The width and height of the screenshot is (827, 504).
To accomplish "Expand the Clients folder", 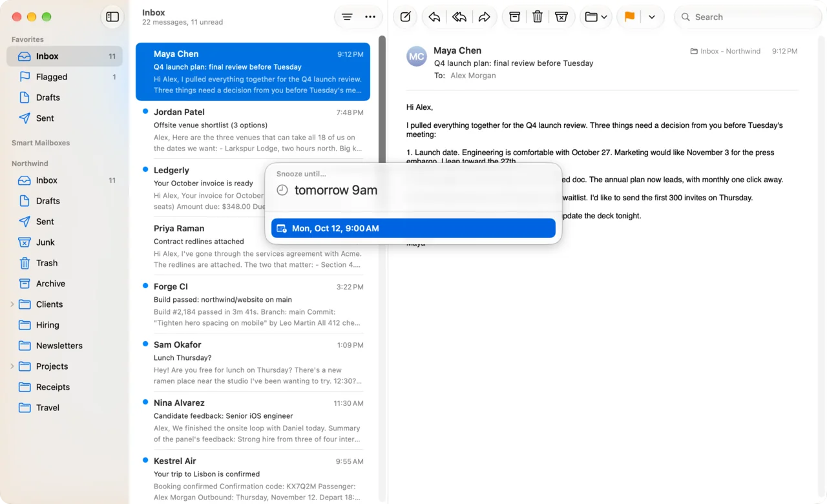I will (x=12, y=304).
